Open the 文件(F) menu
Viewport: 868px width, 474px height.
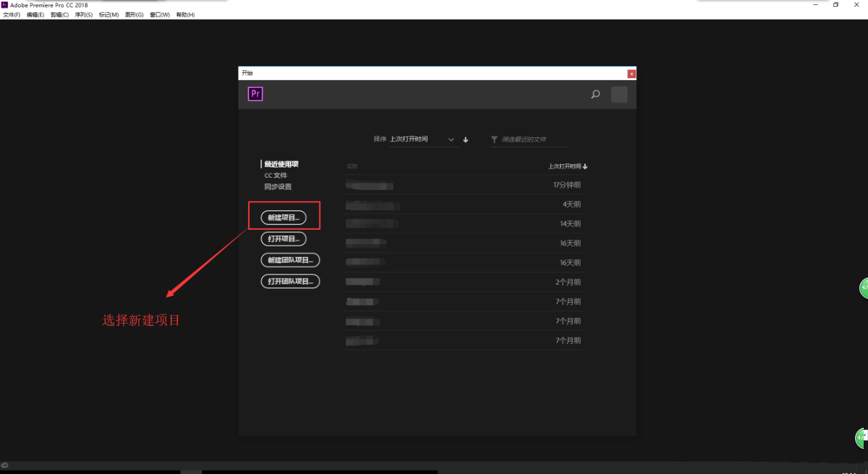[x=11, y=15]
